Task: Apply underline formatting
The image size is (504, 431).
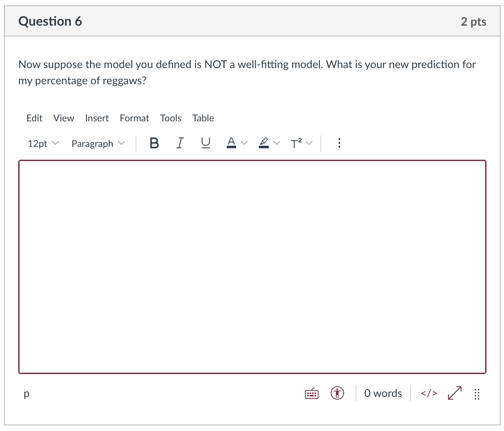Action: click(x=205, y=143)
